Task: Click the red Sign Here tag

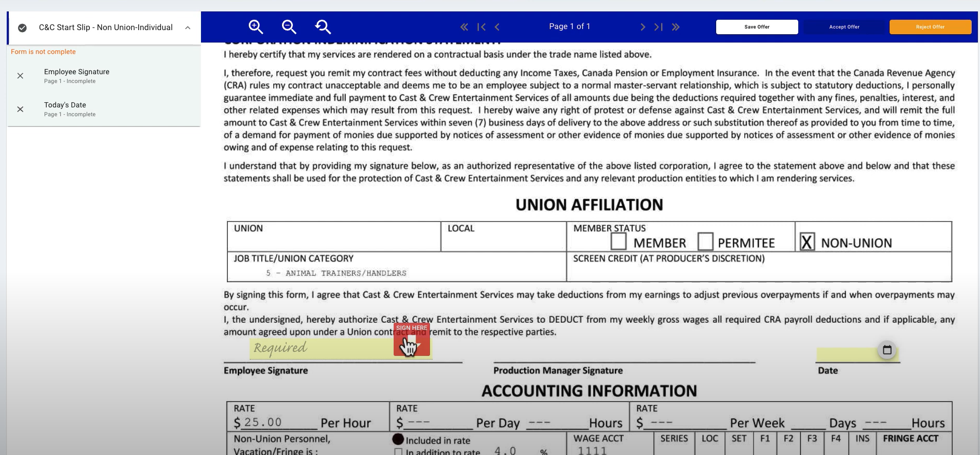Action: click(411, 340)
